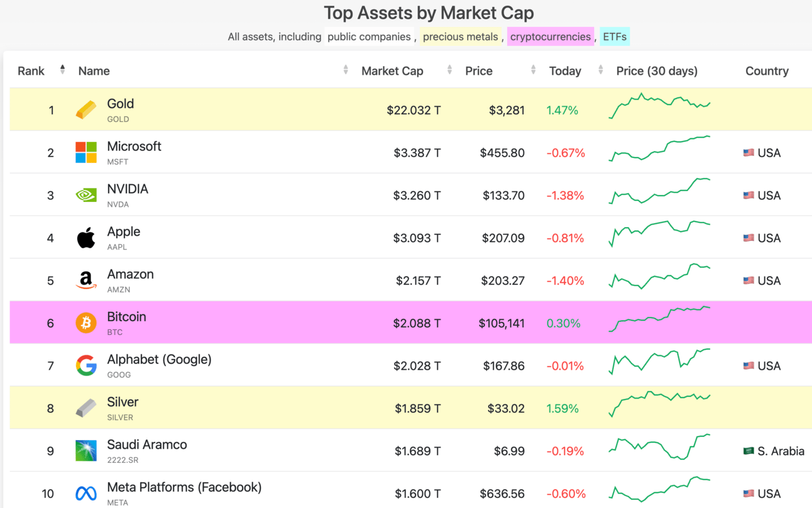
Task: Click Apple's 30-day price chart
Action: click(659, 234)
